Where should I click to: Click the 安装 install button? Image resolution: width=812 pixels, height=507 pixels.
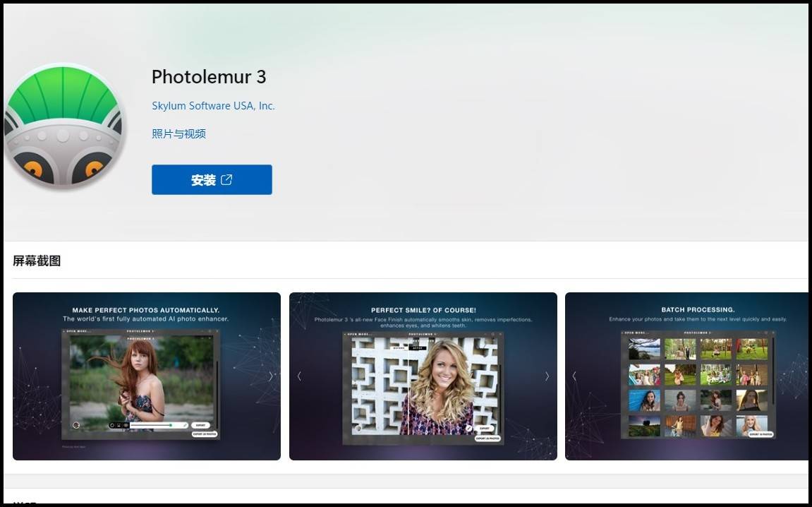pyautogui.click(x=212, y=180)
